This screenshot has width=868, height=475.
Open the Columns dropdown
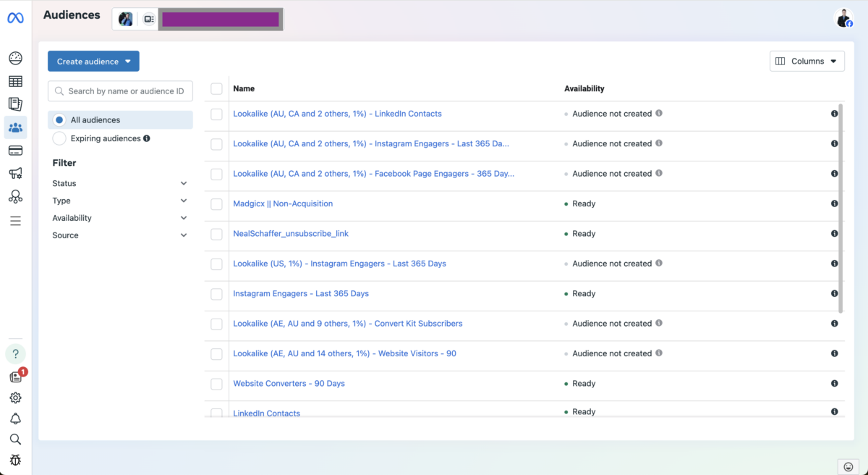807,62
